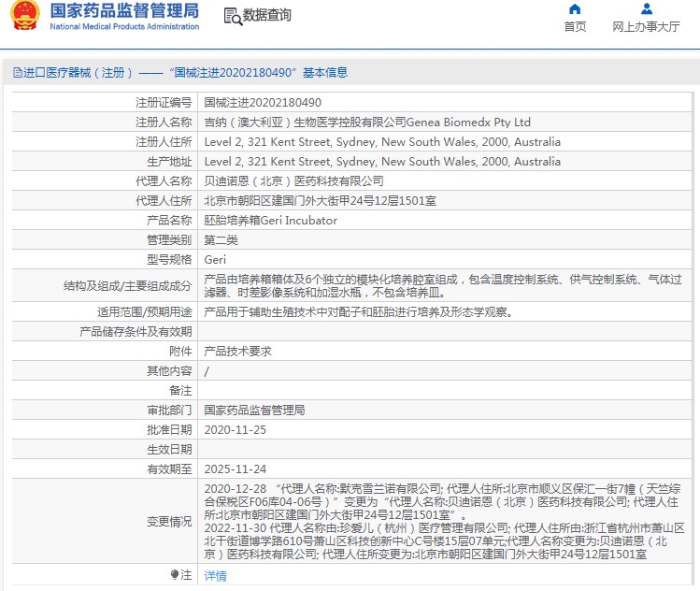Select 结构及组成 description text
Image resolution: width=700 pixels, height=591 pixels.
[443, 286]
